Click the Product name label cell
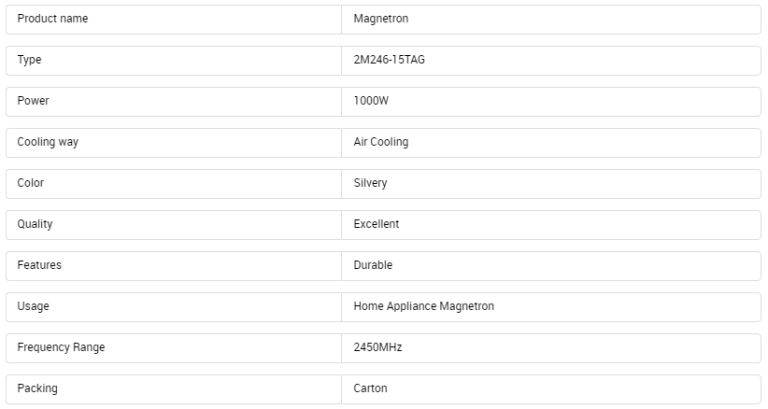The image size is (768, 409). click(174, 20)
